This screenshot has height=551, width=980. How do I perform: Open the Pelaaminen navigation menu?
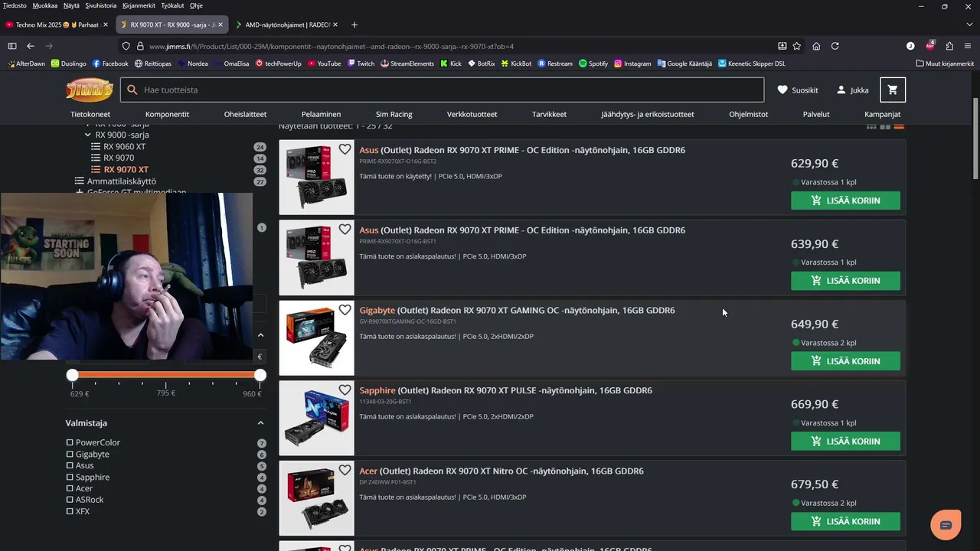pos(321,114)
